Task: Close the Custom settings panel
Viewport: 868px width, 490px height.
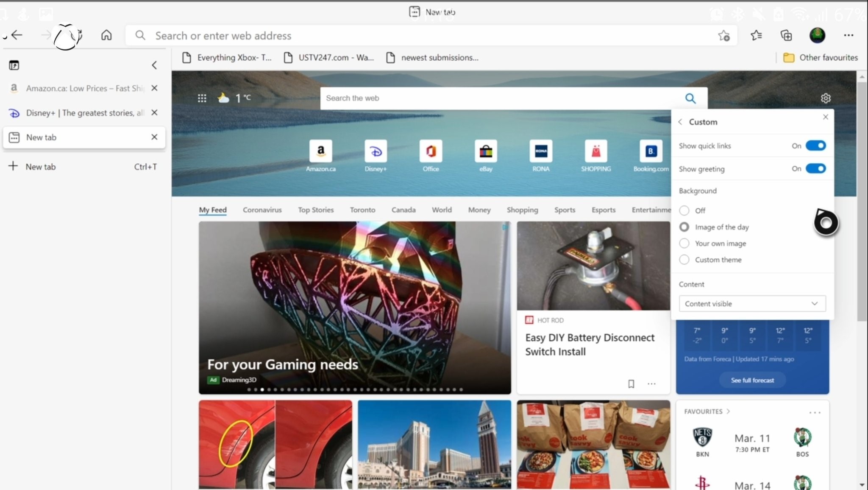Action: (826, 117)
